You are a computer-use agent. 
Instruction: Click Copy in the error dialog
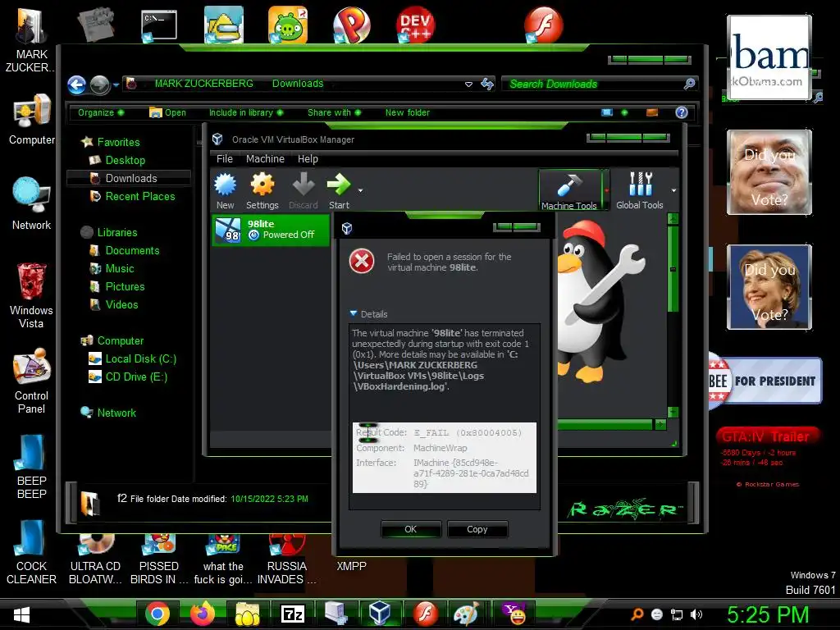pyautogui.click(x=477, y=529)
